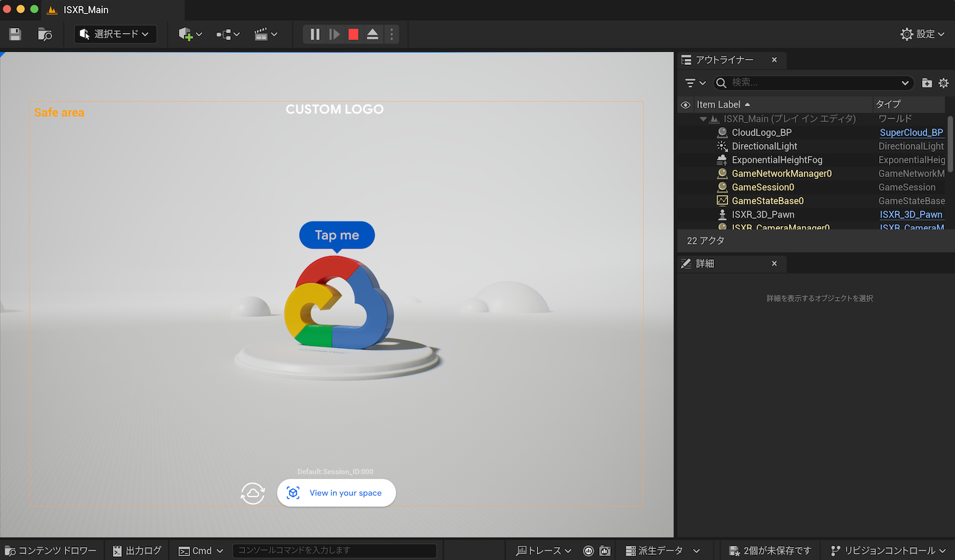Open the add actor cube-plus menu
This screenshot has width=955, height=560.
[x=190, y=34]
